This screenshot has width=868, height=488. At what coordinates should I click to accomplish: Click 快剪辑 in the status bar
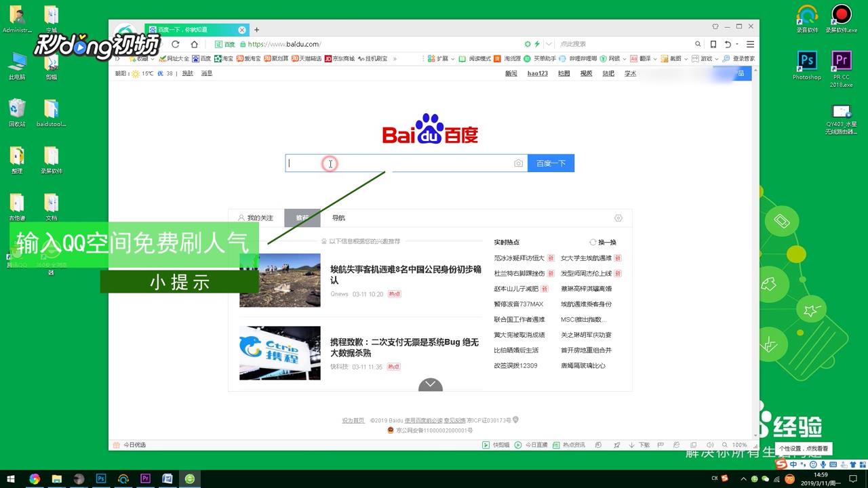[496, 445]
